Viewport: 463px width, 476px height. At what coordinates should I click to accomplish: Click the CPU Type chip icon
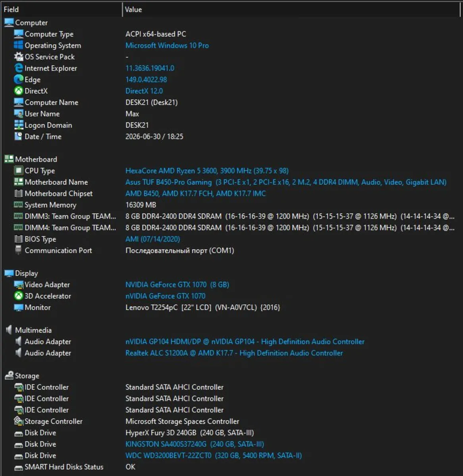pos(18,171)
